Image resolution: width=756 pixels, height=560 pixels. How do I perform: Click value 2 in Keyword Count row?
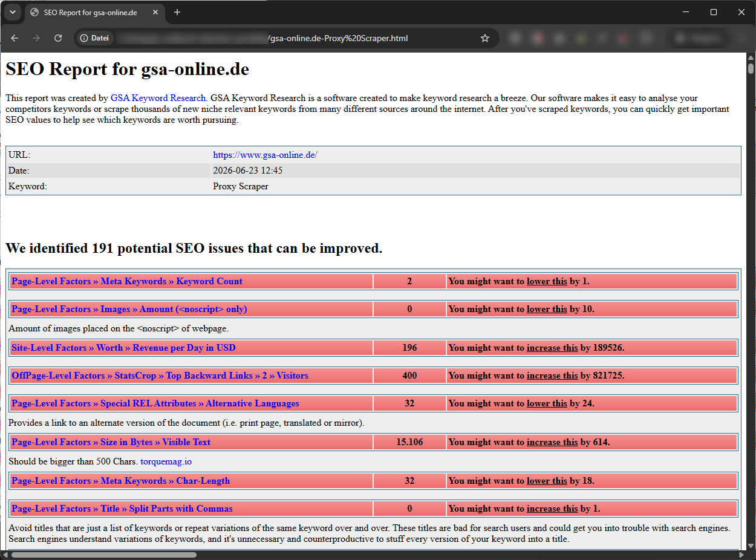(x=409, y=281)
